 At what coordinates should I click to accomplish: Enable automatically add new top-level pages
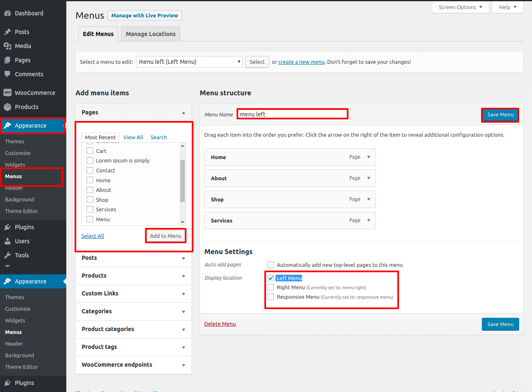[x=271, y=265]
